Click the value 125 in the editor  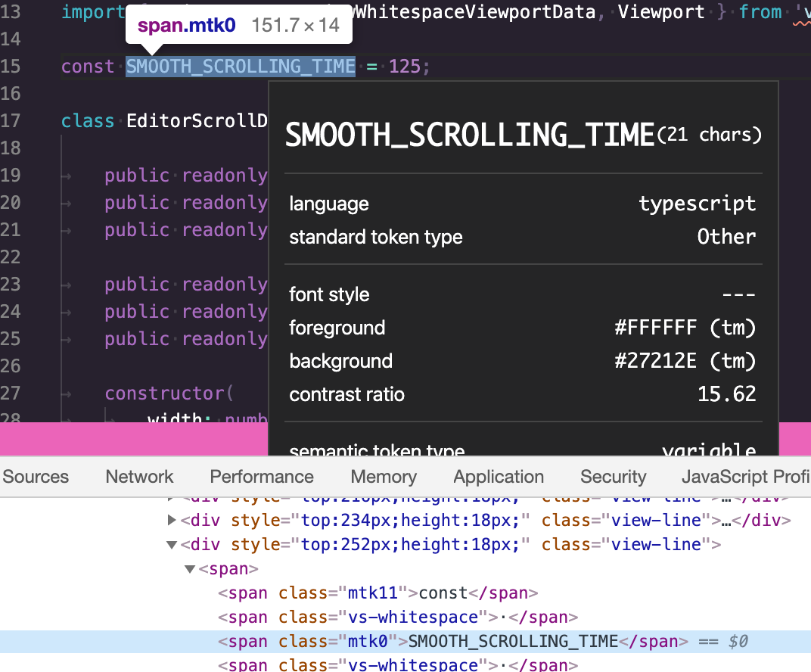click(407, 67)
